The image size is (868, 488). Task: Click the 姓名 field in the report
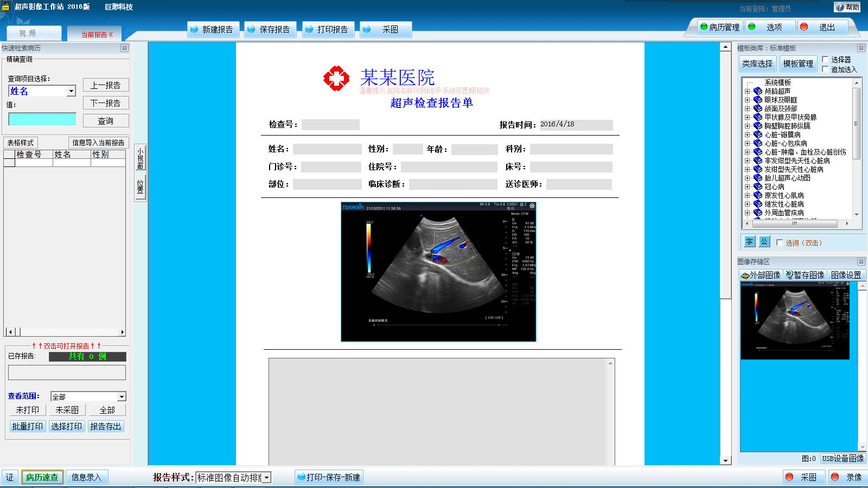coord(327,149)
